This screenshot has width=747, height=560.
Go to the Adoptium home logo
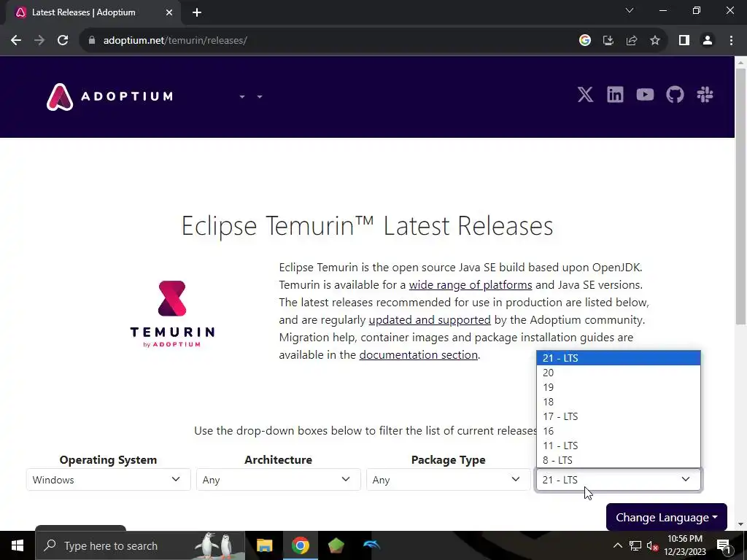(x=110, y=97)
